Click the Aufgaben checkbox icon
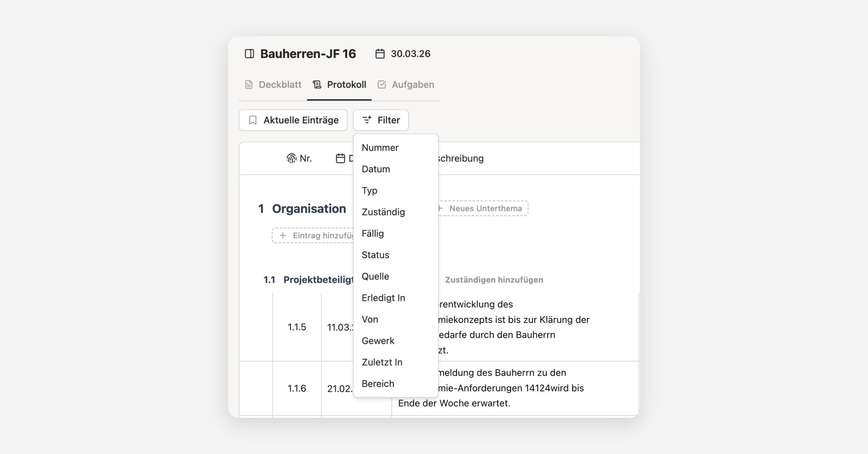Screen dimensions: 868x454 (x=382, y=85)
